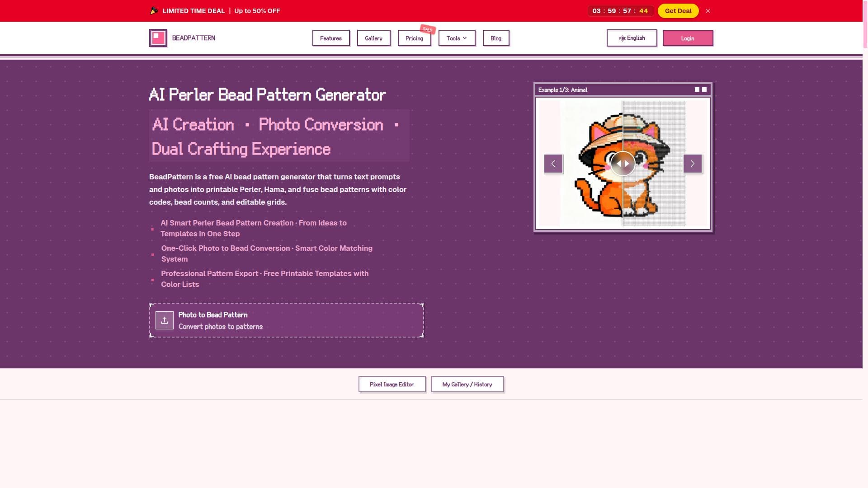Open My Gallery / History

467,384
